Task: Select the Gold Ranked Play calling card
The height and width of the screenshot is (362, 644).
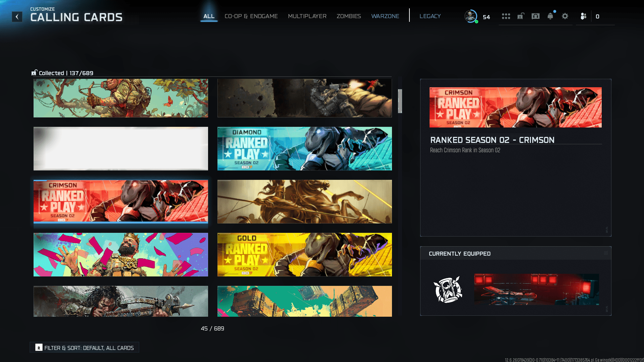Action: coord(304,255)
